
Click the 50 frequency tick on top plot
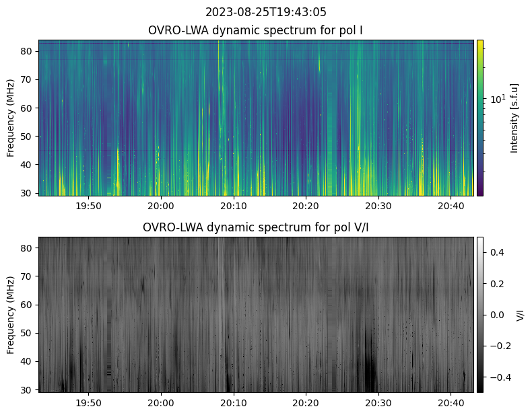[29, 136]
